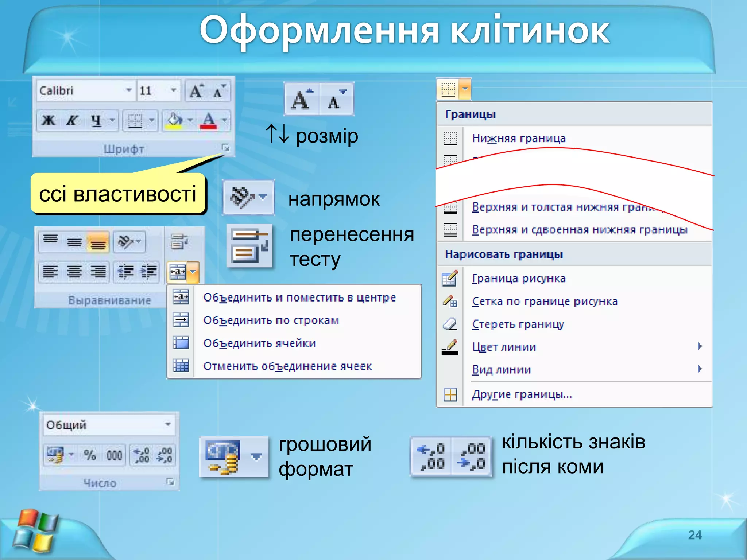Image resolution: width=747 pixels, height=560 pixels.
Task: Click decrease indent icon
Action: coord(125,271)
